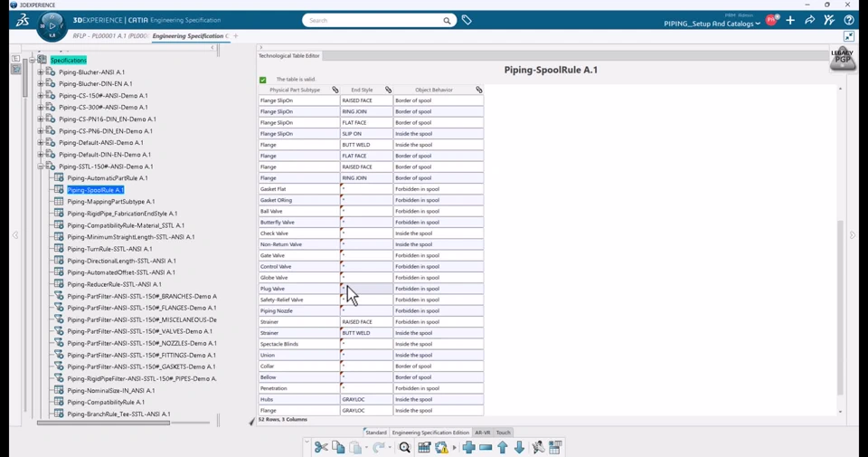
Task: Expand the action bar chevron
Action: (307, 442)
